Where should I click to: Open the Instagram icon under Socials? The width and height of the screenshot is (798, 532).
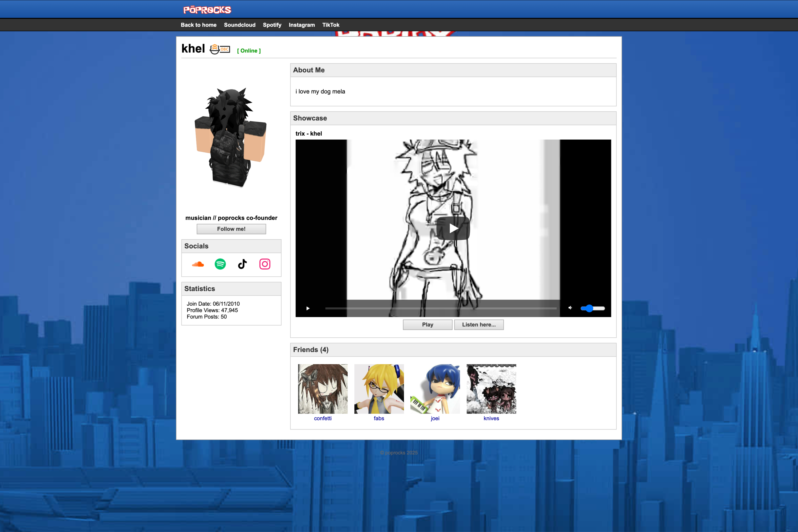pyautogui.click(x=265, y=264)
